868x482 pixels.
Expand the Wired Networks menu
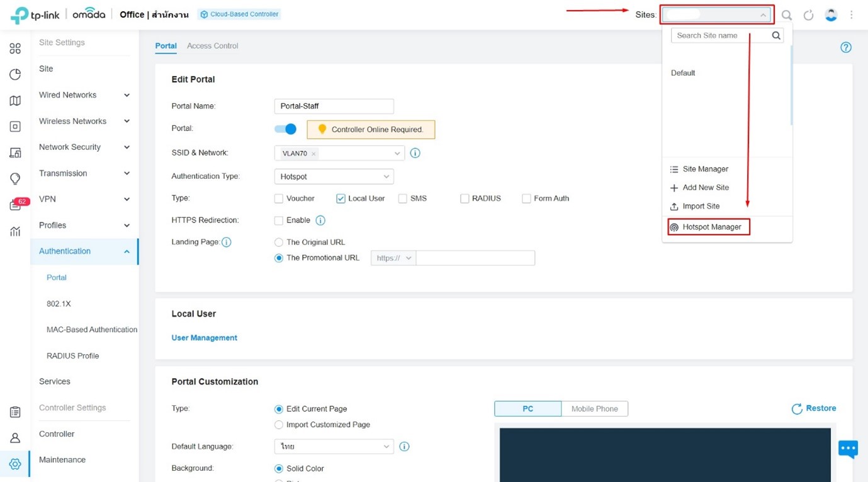click(x=84, y=95)
